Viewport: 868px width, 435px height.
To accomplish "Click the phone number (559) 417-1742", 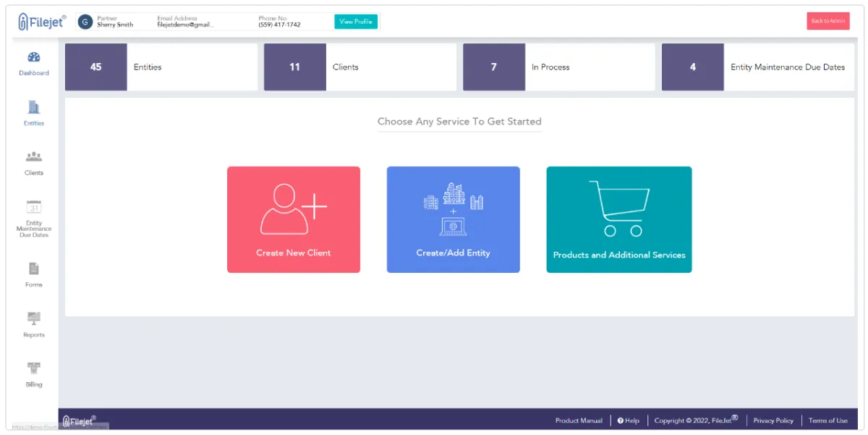I will click(x=279, y=25).
